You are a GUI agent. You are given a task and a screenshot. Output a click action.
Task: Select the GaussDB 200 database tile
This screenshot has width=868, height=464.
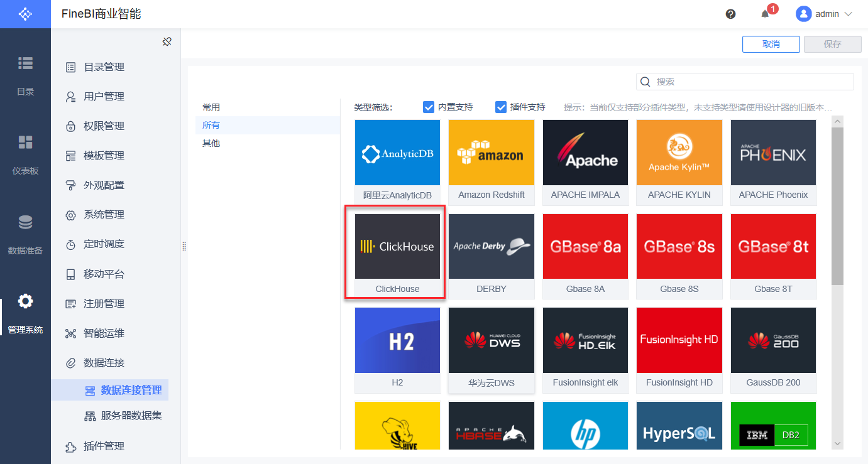click(x=773, y=350)
